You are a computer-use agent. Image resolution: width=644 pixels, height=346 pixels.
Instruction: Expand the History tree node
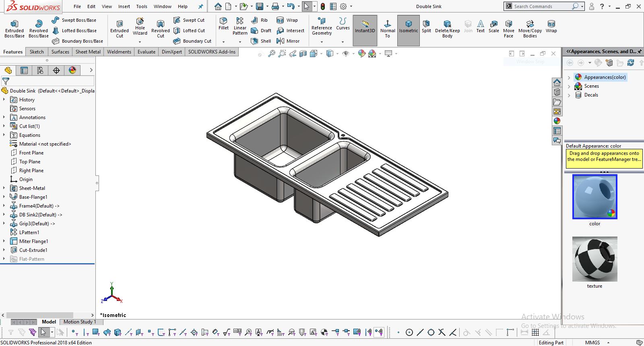(x=4, y=99)
